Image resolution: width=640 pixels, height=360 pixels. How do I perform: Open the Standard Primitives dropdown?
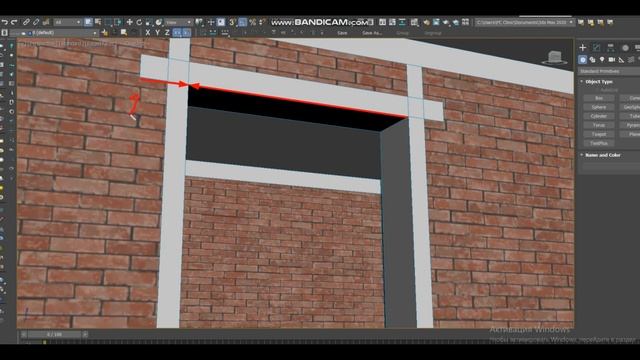609,71
